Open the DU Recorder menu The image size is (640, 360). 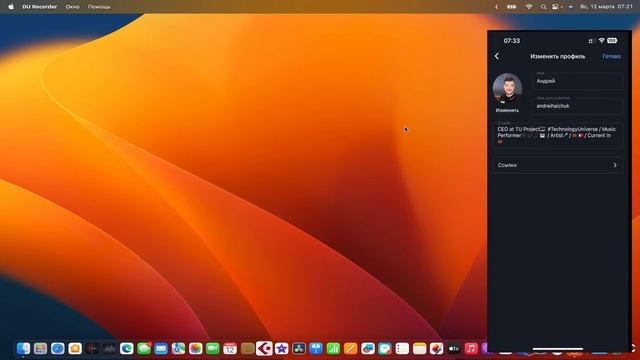[x=40, y=7]
